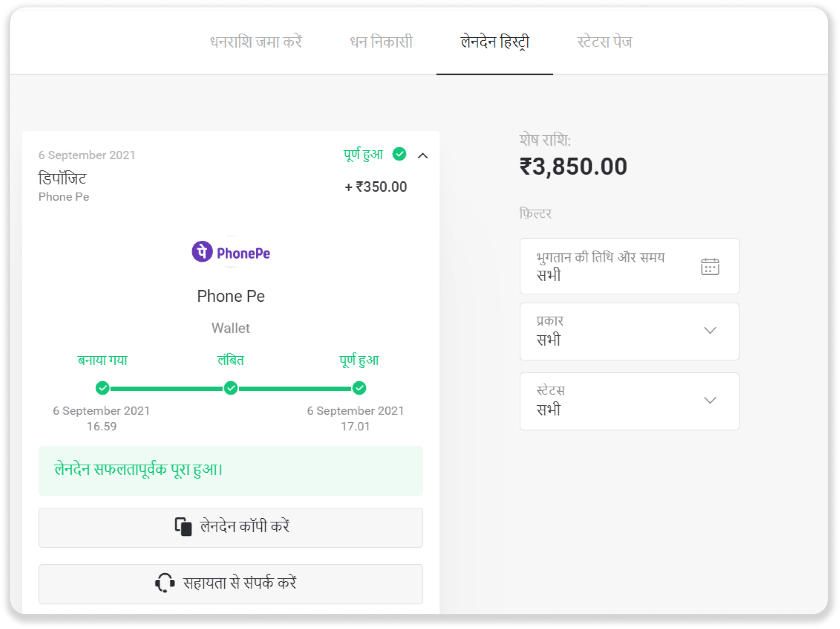This screenshot has width=840, height=629.
Task: Switch to धनराशि जमा करें tab
Action: tap(256, 42)
